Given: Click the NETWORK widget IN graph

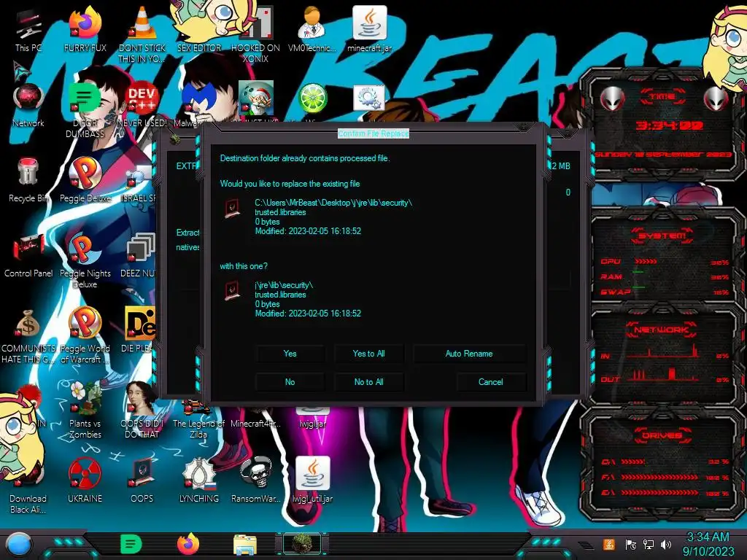Looking at the screenshot, I should click(x=664, y=353).
